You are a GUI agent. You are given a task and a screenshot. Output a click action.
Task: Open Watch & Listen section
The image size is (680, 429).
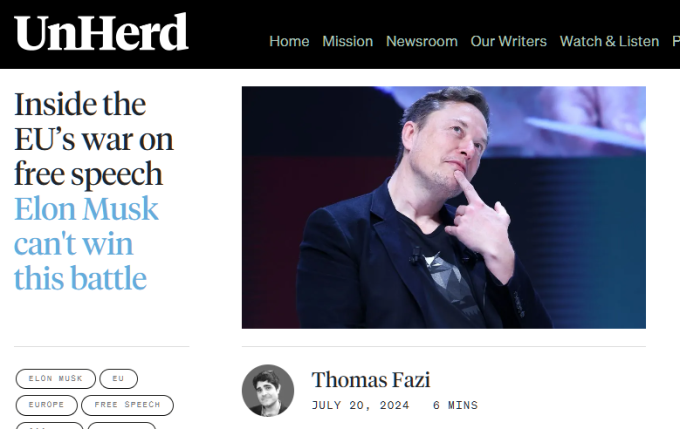pyautogui.click(x=609, y=41)
